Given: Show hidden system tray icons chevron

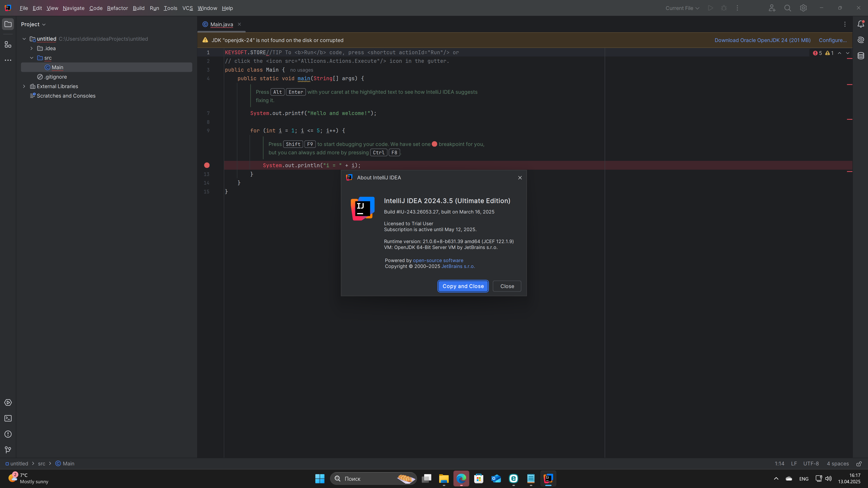Looking at the screenshot, I should coord(776,479).
